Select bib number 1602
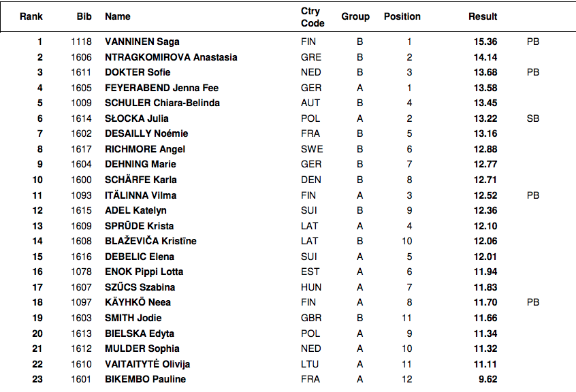 coord(82,133)
